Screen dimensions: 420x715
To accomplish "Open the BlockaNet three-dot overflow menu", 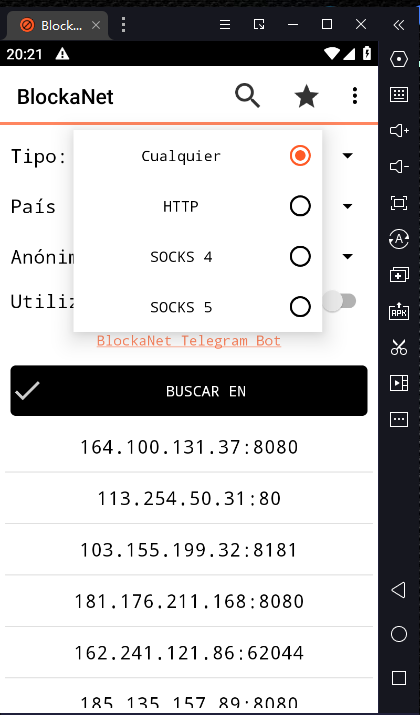I will pyautogui.click(x=355, y=96).
